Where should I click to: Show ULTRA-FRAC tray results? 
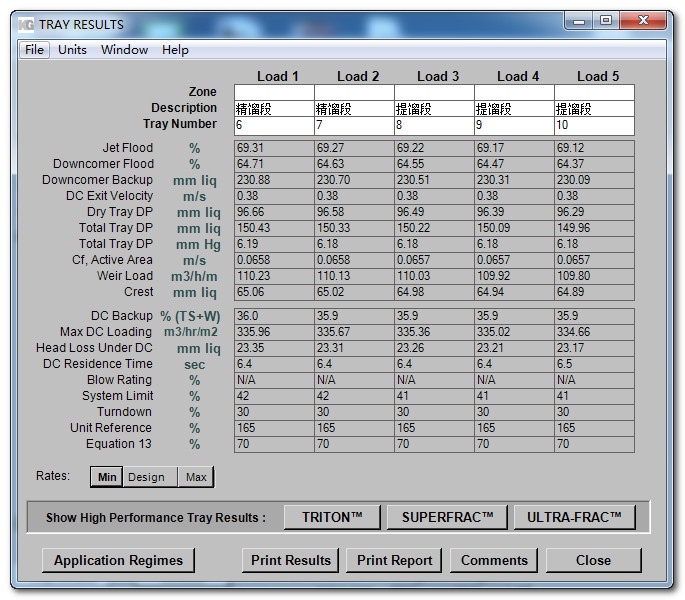[x=574, y=517]
